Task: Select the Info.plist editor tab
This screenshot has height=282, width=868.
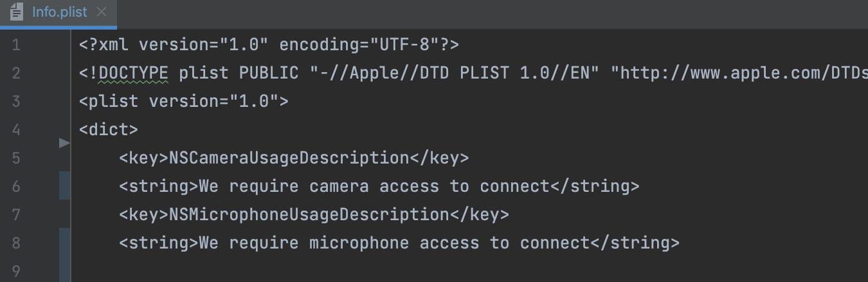Action: (59, 12)
